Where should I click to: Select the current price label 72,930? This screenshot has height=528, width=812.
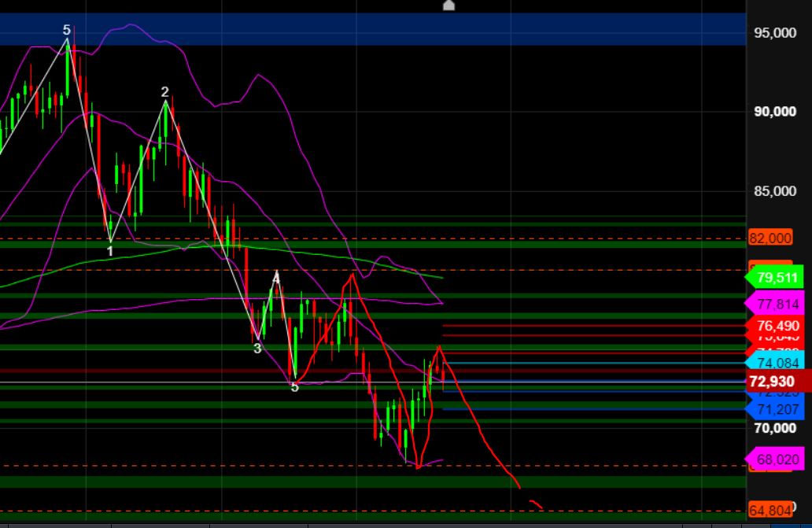[774, 382]
